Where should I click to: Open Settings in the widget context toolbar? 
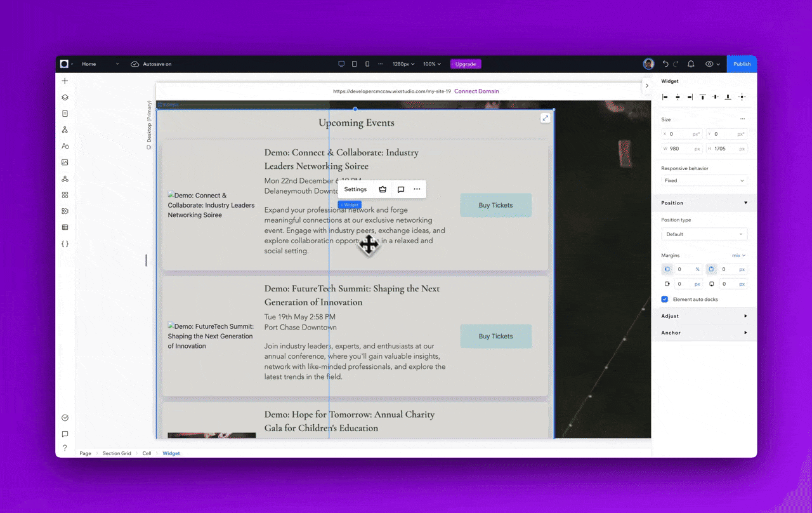click(355, 189)
